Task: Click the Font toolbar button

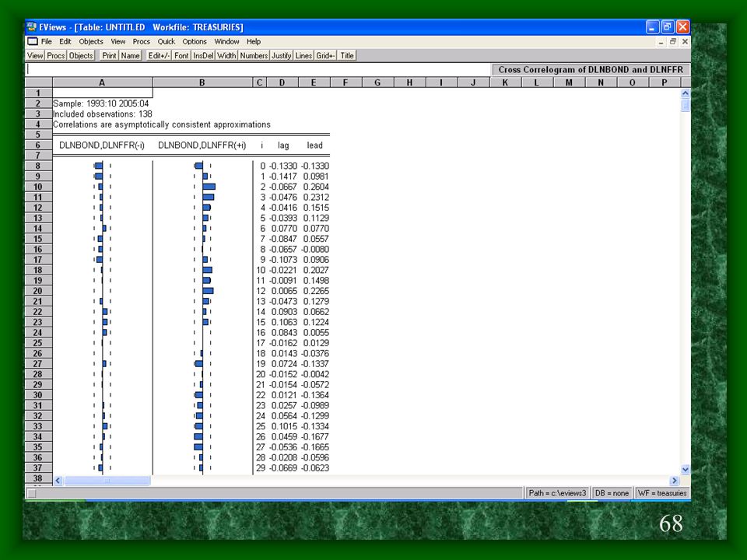Action: [x=181, y=55]
